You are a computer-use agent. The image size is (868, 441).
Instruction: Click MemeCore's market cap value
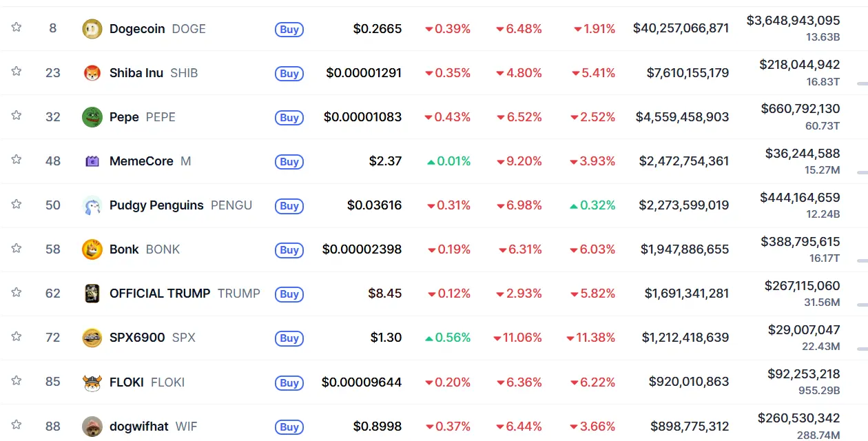683,161
